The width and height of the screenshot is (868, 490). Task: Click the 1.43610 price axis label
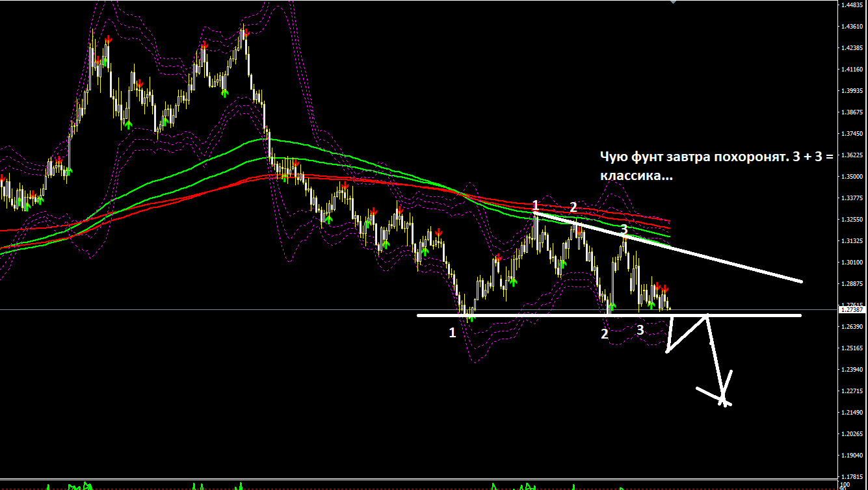(852, 27)
